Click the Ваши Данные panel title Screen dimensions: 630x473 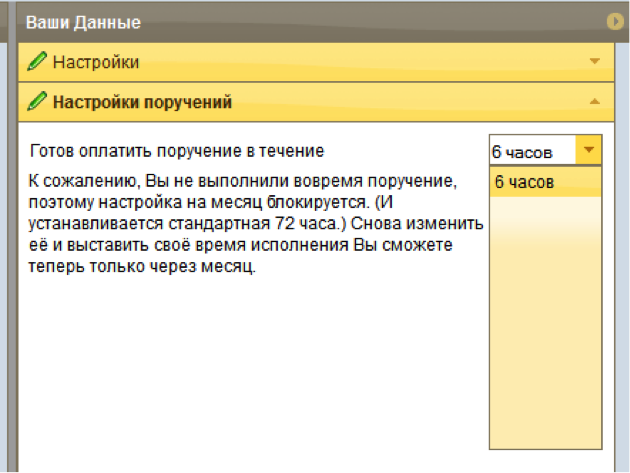(x=83, y=23)
